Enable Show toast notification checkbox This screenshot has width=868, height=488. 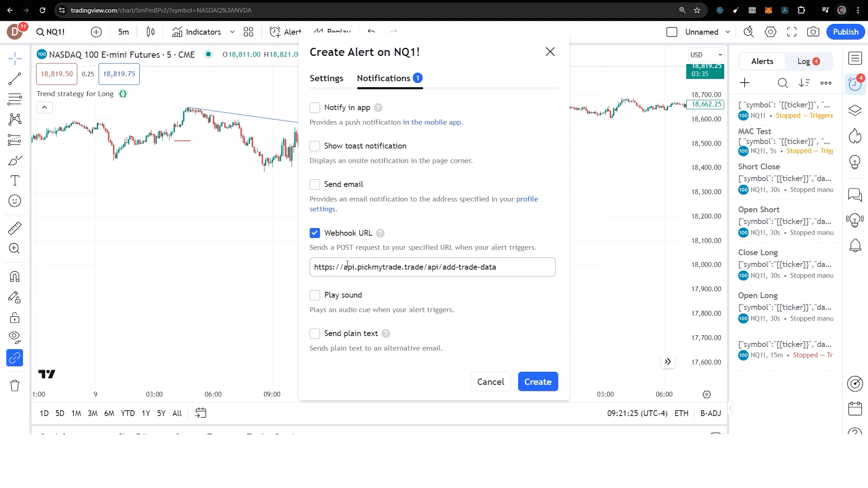(x=315, y=146)
